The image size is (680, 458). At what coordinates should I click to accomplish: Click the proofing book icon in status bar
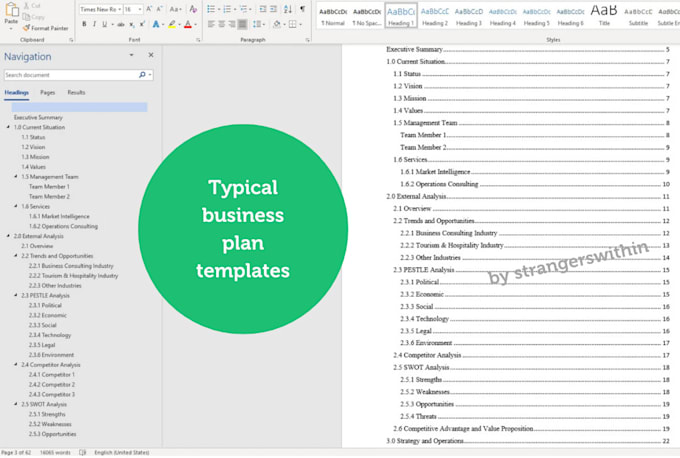83,452
